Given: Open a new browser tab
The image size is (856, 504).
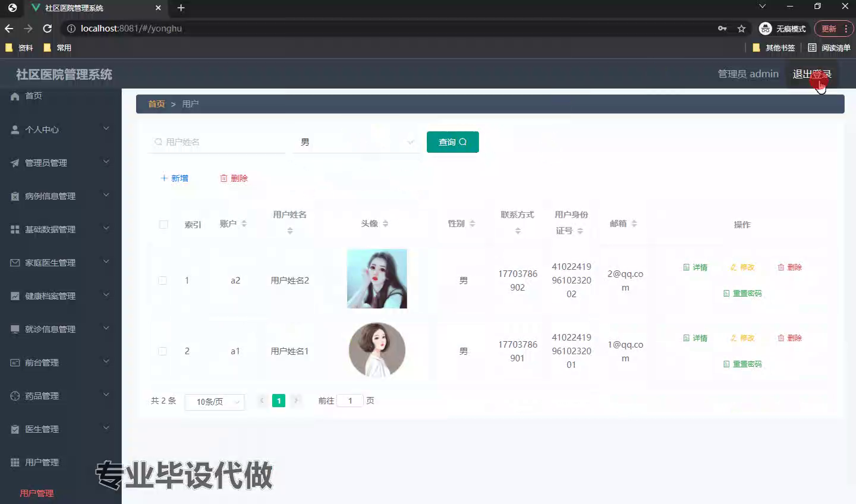Looking at the screenshot, I should [181, 8].
